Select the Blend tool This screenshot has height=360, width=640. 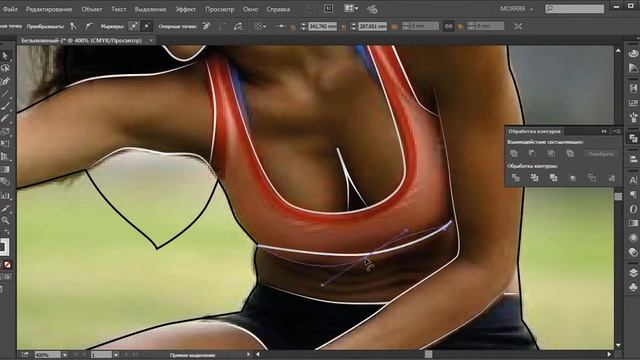coord(5,182)
